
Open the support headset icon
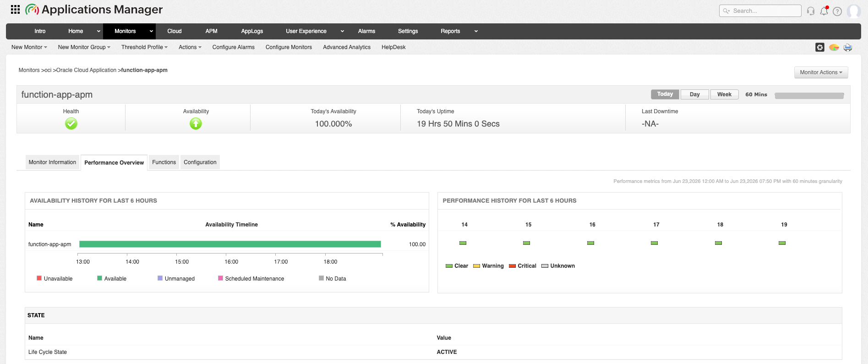tap(811, 11)
